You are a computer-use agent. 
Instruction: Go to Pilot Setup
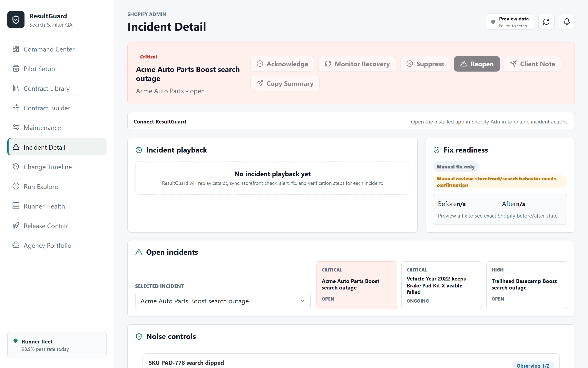pos(57,69)
